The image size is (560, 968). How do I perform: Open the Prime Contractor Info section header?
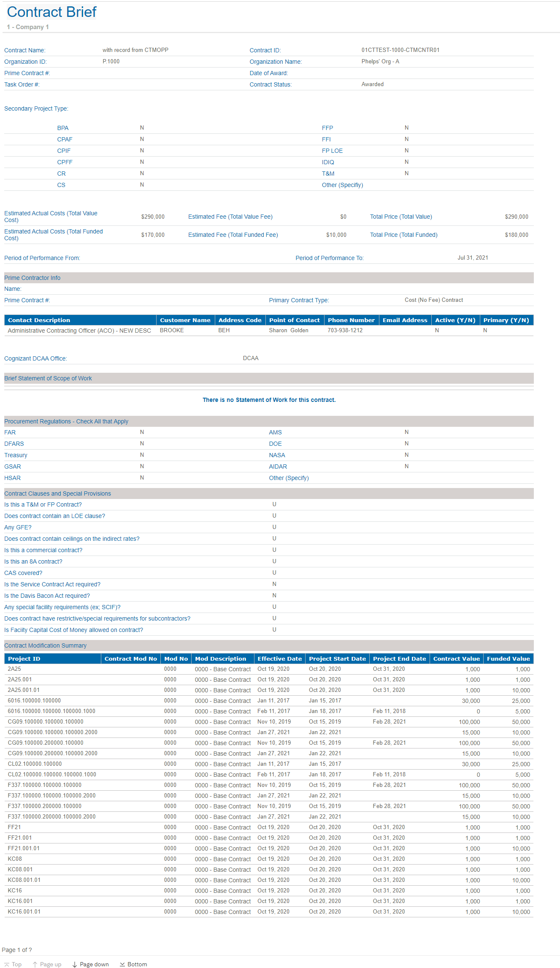32,278
